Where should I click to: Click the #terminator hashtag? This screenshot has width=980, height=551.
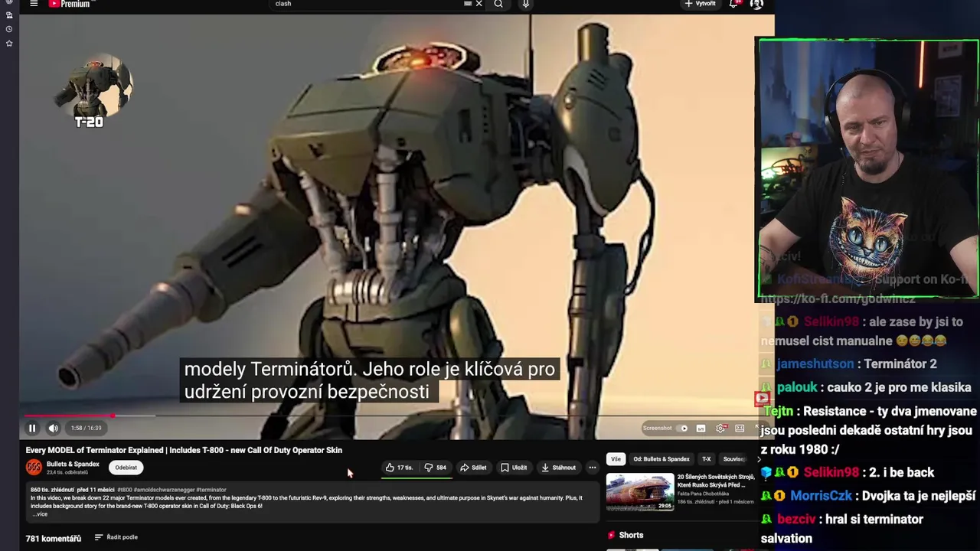point(211,490)
